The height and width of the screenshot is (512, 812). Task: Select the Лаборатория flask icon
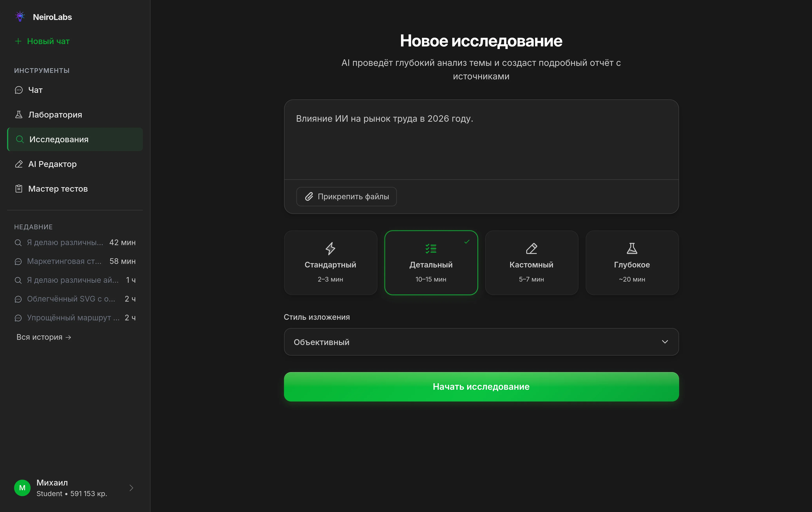pos(19,115)
